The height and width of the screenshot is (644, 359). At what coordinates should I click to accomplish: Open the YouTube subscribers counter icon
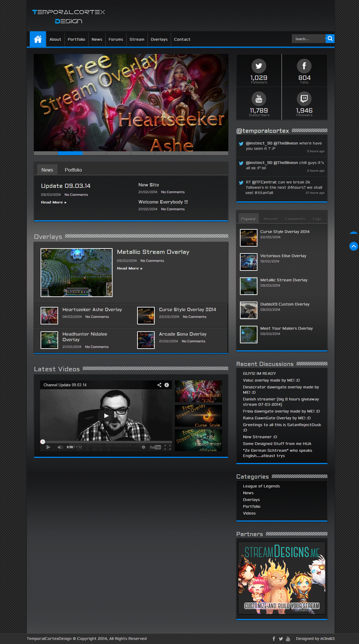(x=259, y=98)
